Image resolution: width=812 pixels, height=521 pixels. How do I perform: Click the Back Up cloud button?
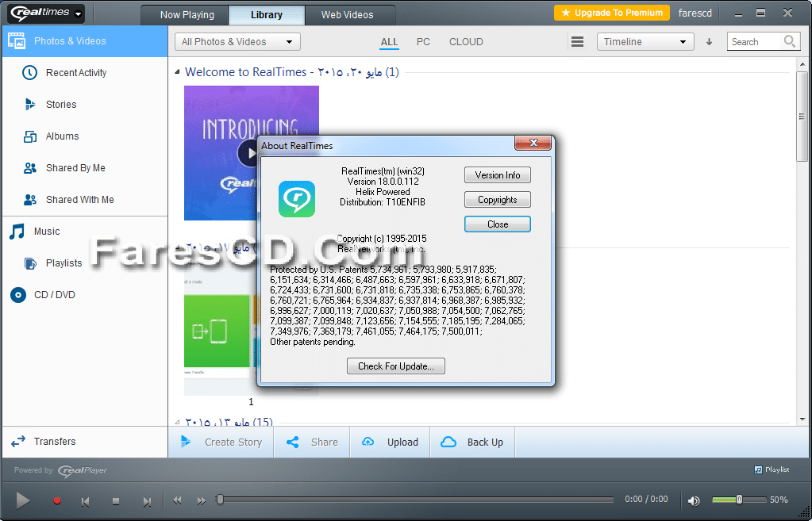pyautogui.click(x=472, y=442)
